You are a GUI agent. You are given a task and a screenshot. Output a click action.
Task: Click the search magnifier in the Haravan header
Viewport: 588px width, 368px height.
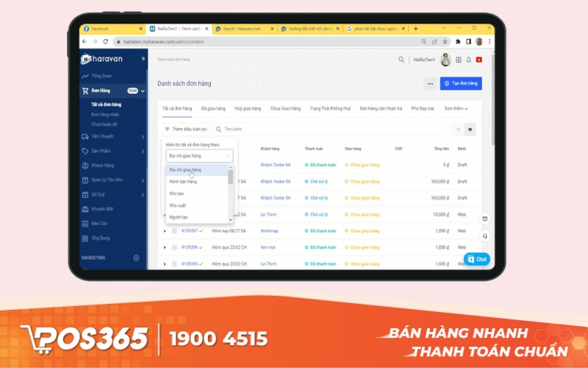click(x=401, y=60)
